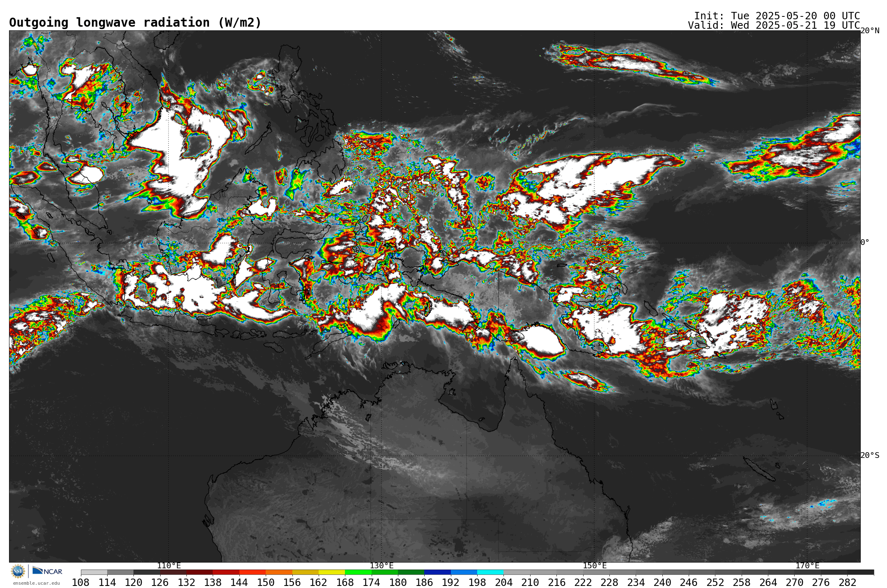This screenshot has width=887, height=588.
Task: Open the ensemble.ucar.edu link text
Action: pos(36,583)
